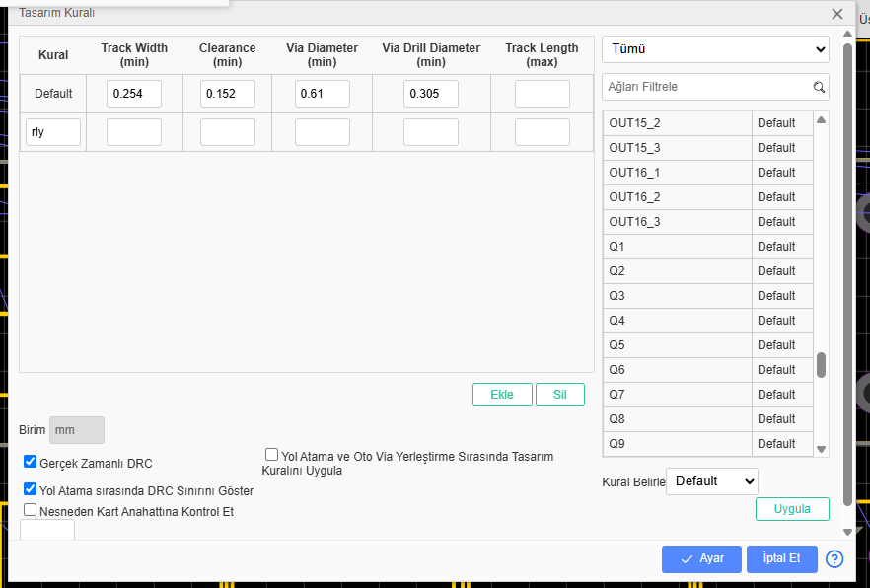Select net Q4 in the list
This screenshot has height=588, width=870.
(678, 321)
